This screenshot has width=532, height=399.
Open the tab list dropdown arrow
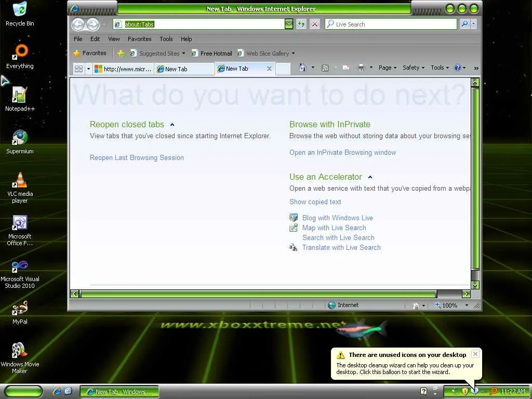pos(88,69)
